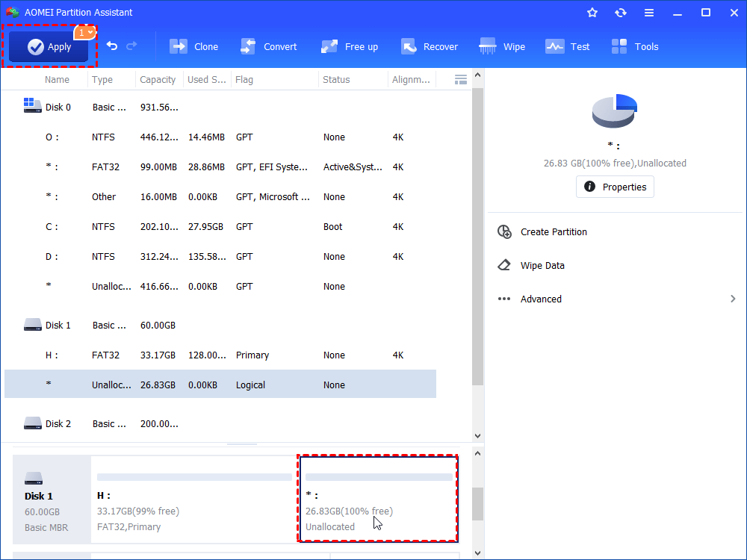
Task: Click the partition list scroll up arrow
Action: pyautogui.click(x=477, y=75)
